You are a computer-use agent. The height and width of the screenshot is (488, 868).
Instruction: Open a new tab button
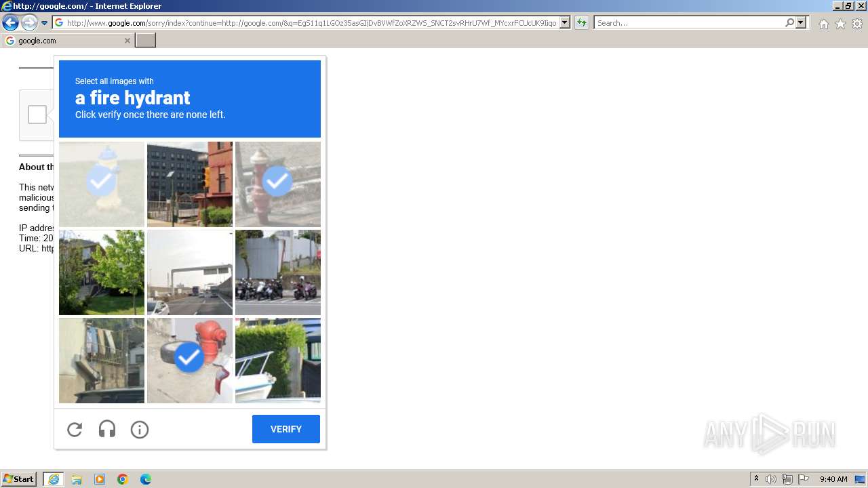click(146, 41)
